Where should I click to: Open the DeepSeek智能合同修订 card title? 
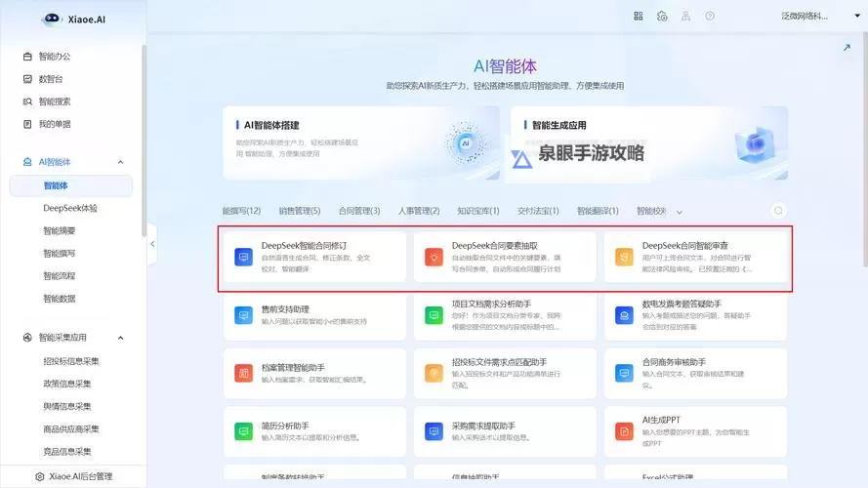tap(304, 246)
